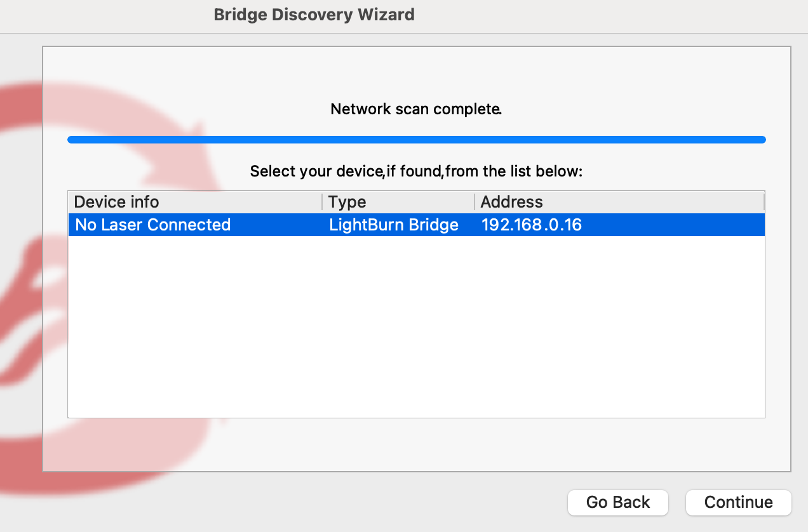Screen dimensions: 808x532
Task: Select the No Laser Connected device row
Action: tap(416, 225)
